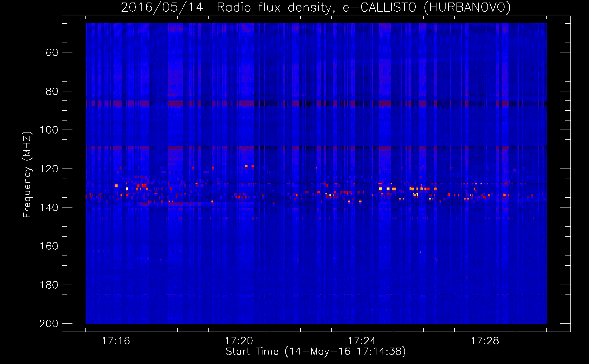Click the "Frequency (MHZ)" axis label
This screenshot has width=589, height=364.
click(27, 174)
